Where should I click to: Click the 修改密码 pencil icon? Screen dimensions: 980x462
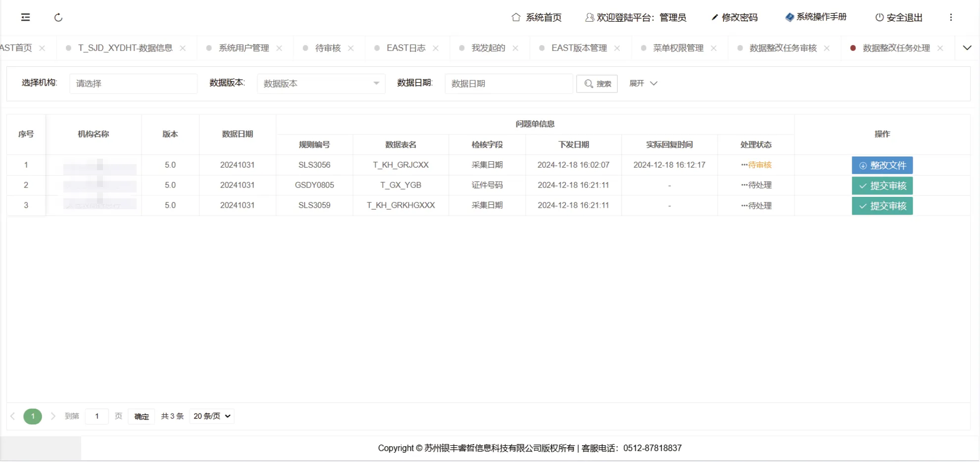tap(714, 17)
